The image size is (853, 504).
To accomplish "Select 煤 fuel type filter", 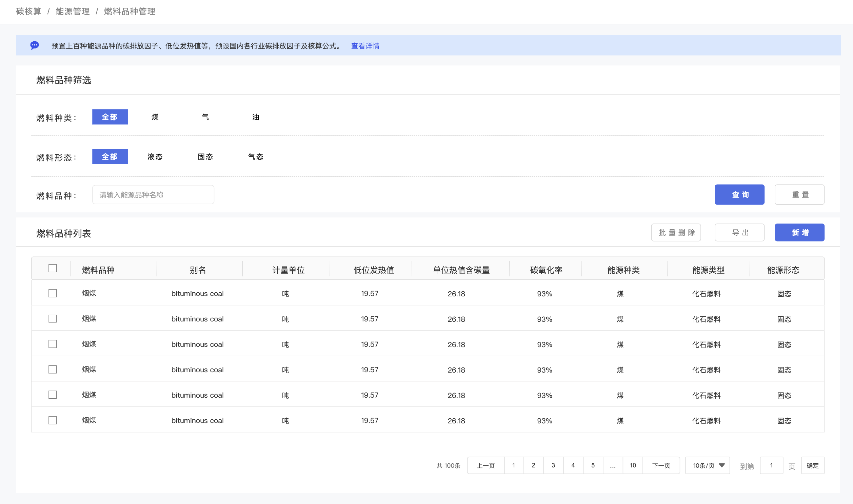I will pos(155,117).
